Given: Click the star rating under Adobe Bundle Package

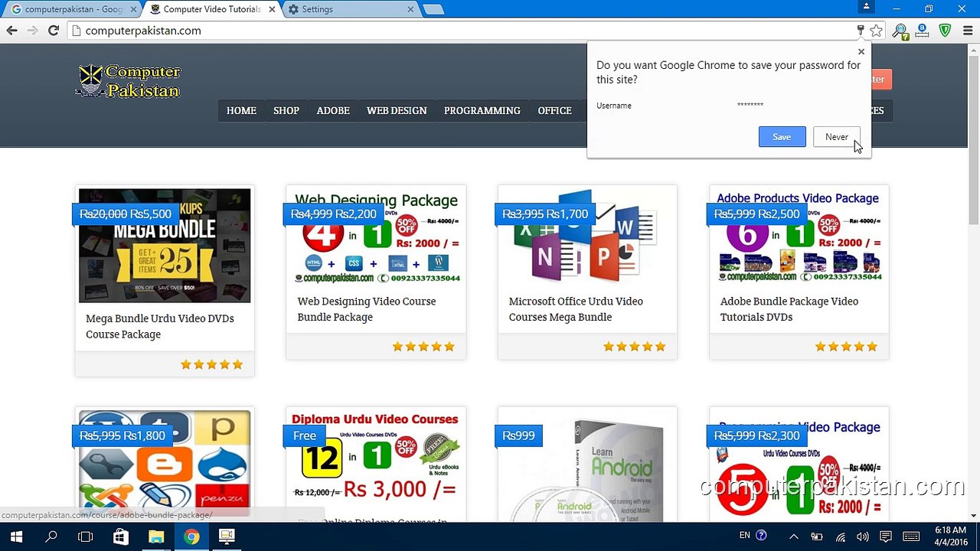Looking at the screenshot, I should coord(846,347).
